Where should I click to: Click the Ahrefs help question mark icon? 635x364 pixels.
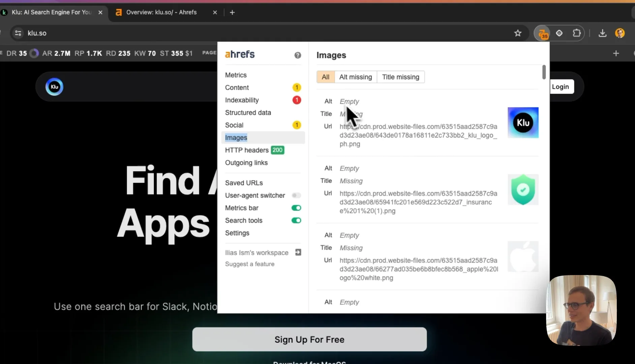[x=297, y=55]
